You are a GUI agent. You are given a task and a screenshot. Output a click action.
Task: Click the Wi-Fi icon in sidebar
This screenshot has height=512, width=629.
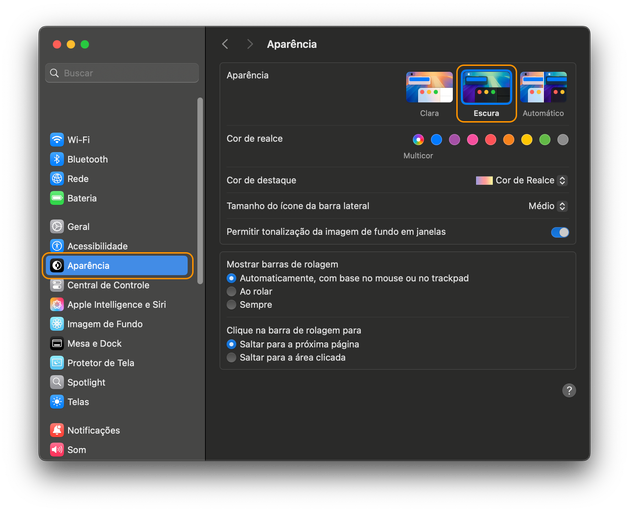point(57,140)
